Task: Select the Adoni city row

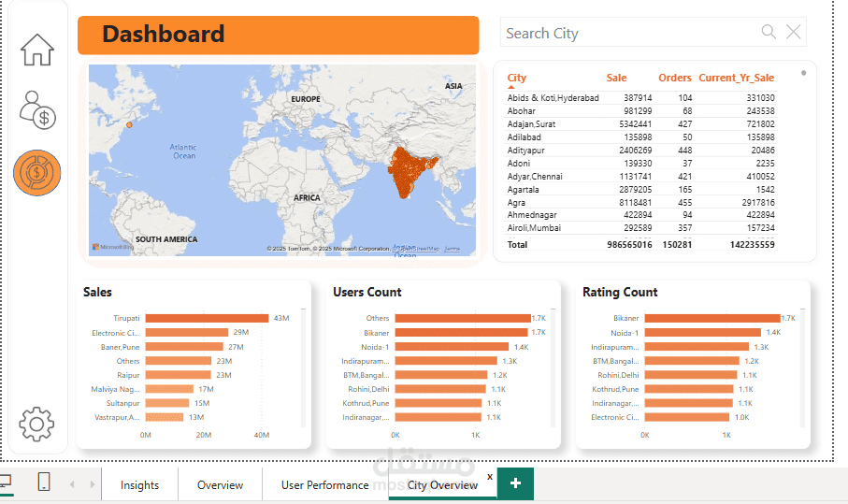Action: [640, 164]
